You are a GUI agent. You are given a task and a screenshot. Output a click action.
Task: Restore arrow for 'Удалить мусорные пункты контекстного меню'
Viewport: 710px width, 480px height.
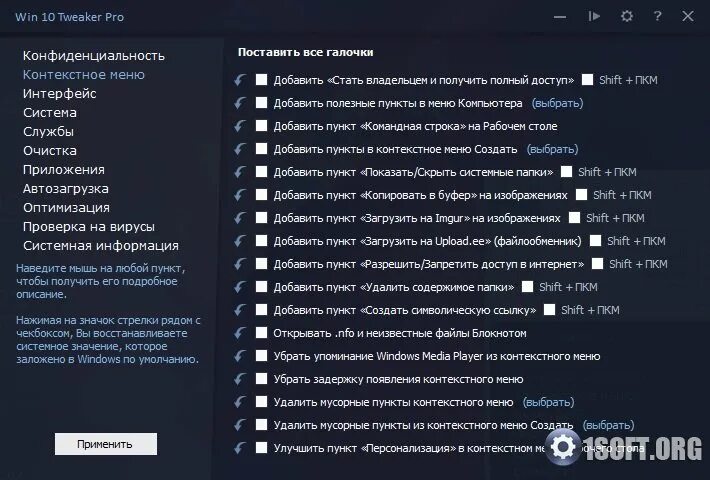[240, 402]
